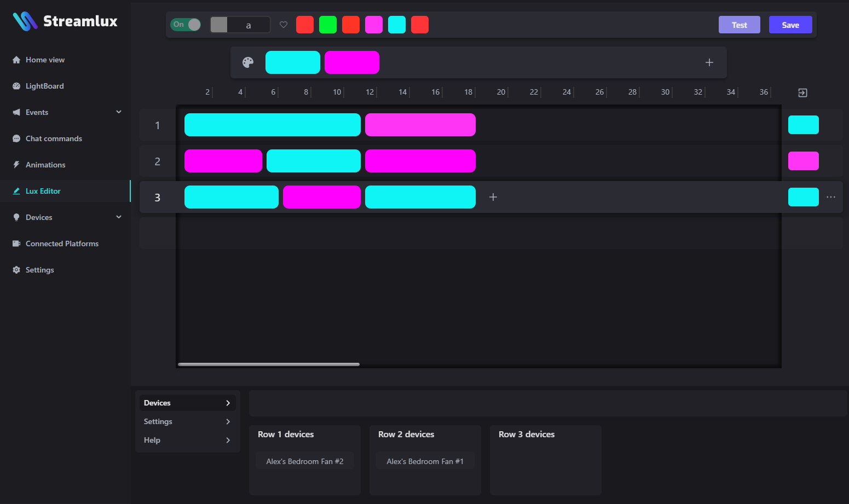This screenshot has height=504, width=849.
Task: Open the Help panel section
Action: coord(187,440)
